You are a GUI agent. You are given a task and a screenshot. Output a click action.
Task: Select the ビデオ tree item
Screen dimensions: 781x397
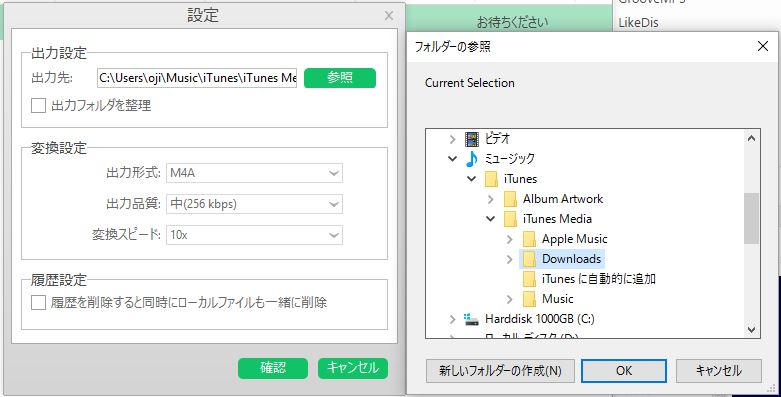pos(497,138)
